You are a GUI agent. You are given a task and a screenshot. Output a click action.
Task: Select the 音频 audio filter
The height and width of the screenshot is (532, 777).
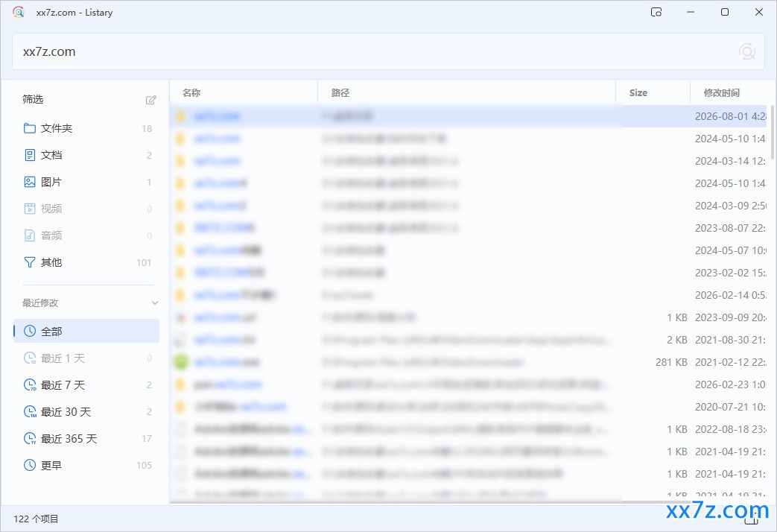[x=86, y=235]
